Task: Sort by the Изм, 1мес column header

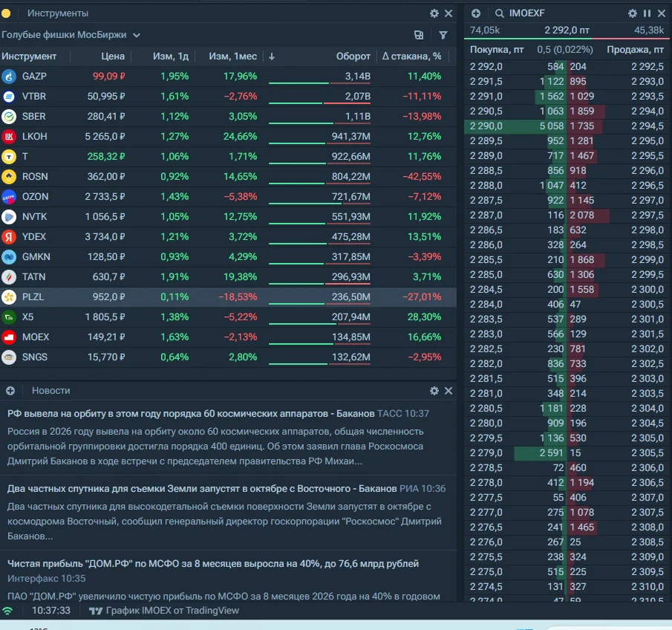Action: point(232,56)
